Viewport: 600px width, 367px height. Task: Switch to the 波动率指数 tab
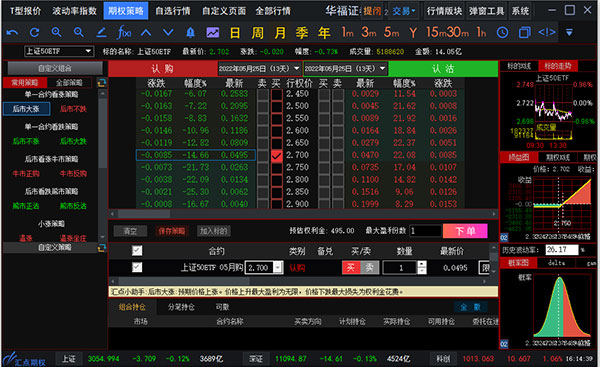(x=75, y=11)
